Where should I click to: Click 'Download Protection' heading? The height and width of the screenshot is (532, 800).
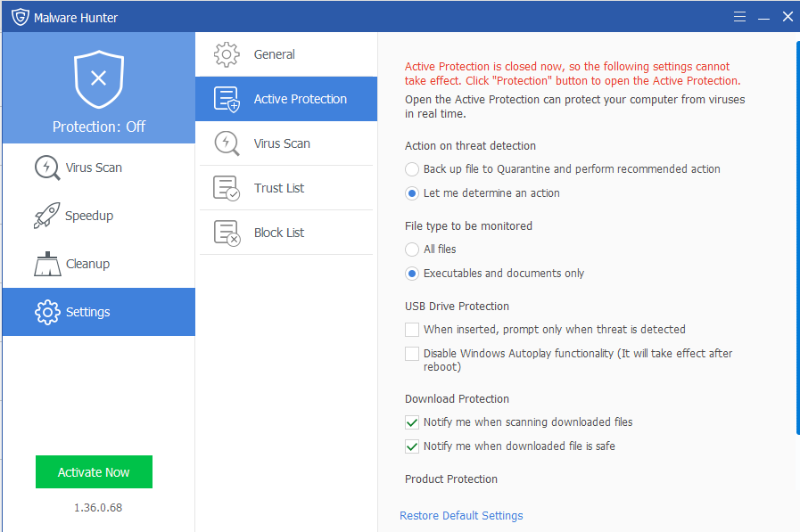pos(458,399)
